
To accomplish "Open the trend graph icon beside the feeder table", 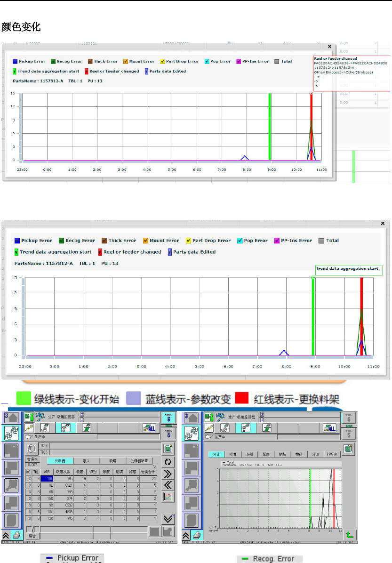I will [x=168, y=497].
